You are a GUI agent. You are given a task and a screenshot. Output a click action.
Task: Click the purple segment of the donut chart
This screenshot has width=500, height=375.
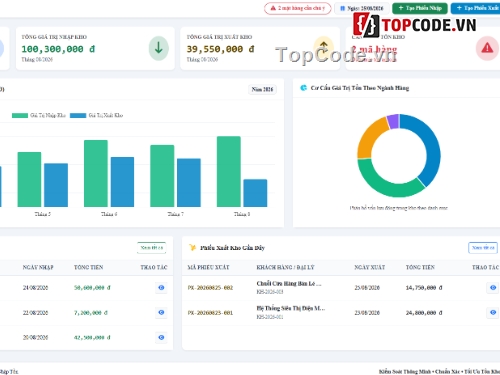(x=393, y=121)
